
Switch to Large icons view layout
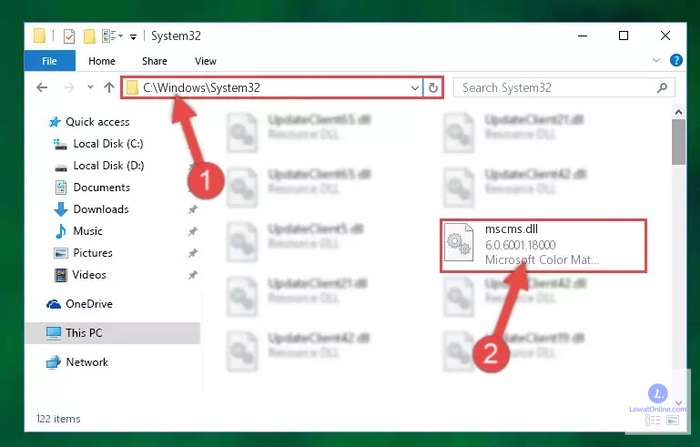click(672, 420)
